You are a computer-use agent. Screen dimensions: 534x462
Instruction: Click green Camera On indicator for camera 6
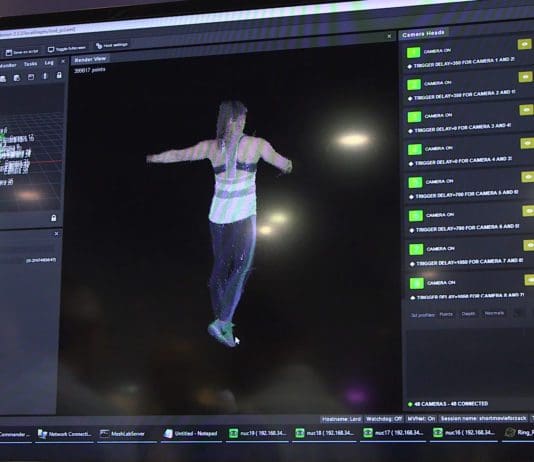pos(416,216)
